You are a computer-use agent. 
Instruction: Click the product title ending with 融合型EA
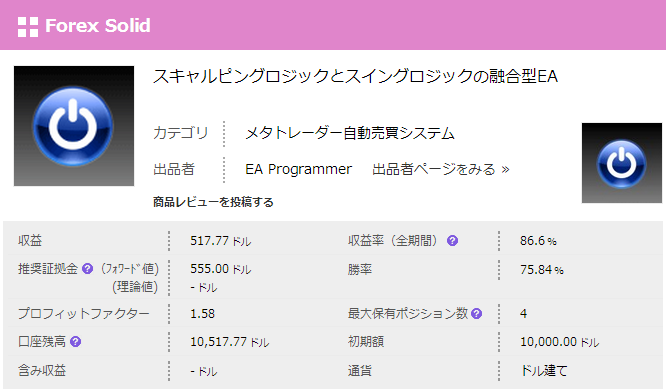coord(355,76)
